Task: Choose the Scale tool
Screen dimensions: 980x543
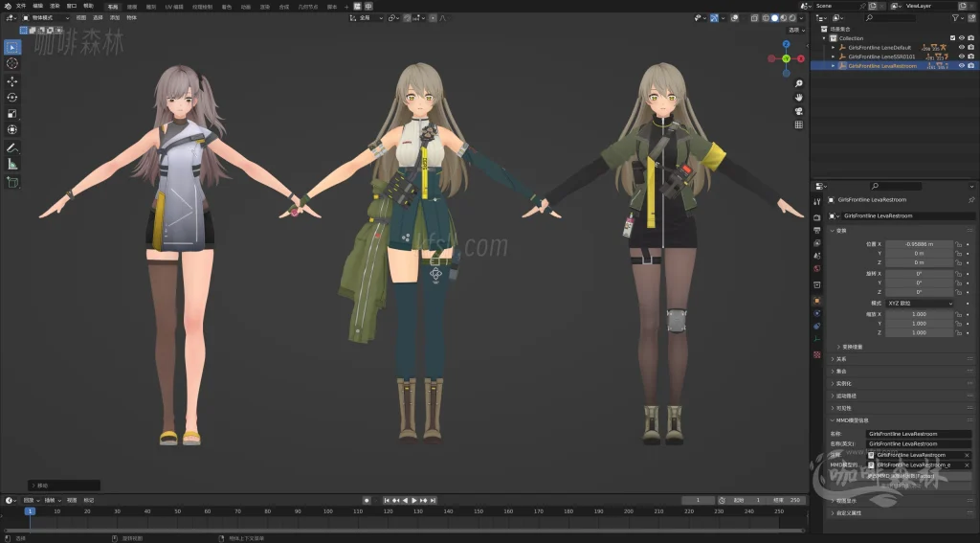Action: (11, 113)
